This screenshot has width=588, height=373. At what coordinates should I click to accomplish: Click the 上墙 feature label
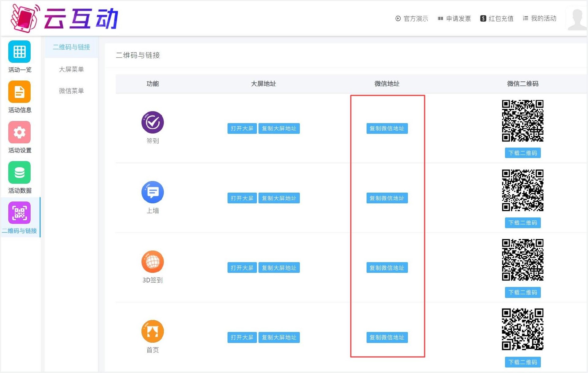tap(153, 210)
